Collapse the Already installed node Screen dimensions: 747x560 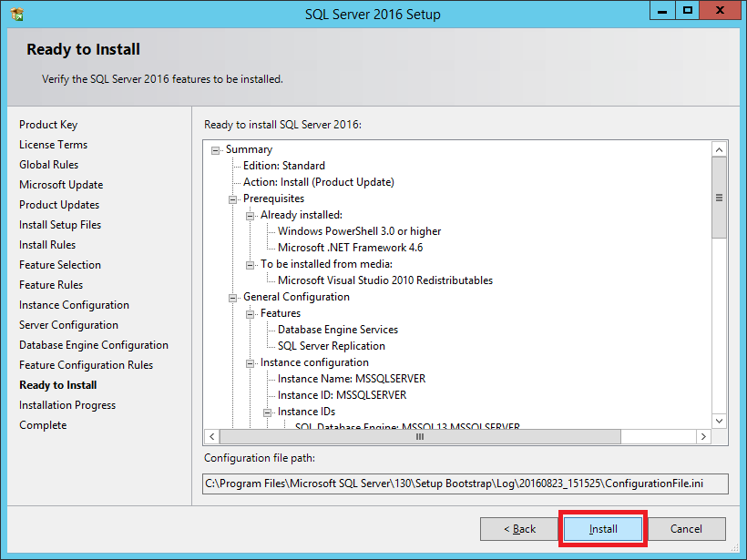[x=251, y=216]
